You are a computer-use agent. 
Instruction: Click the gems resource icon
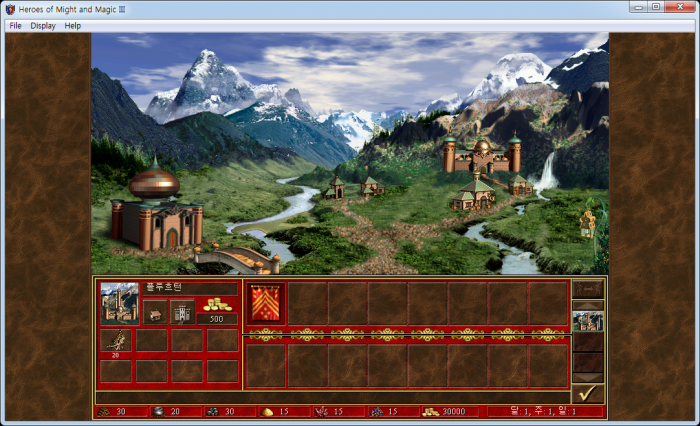[x=375, y=412]
